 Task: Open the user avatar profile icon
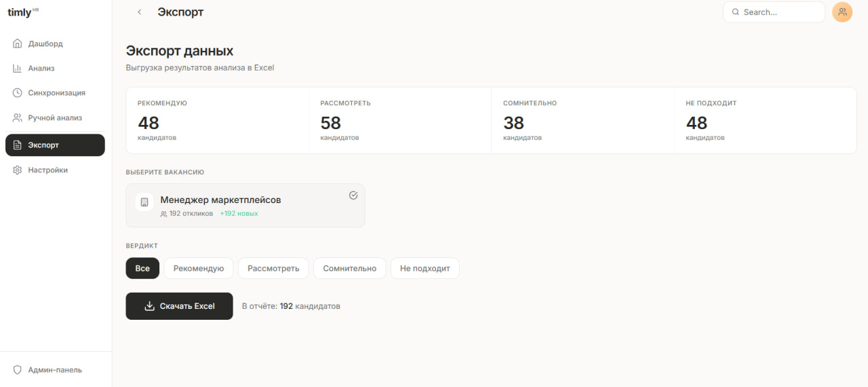click(x=842, y=12)
